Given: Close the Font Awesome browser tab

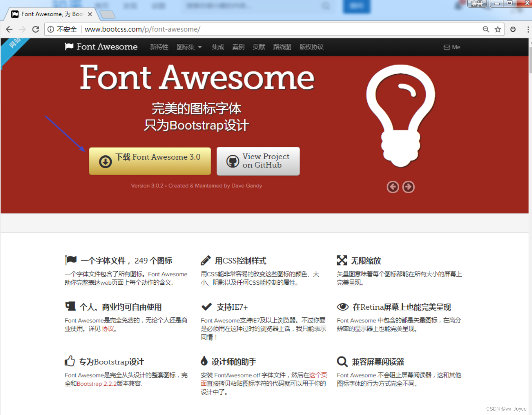Looking at the screenshot, I should (x=90, y=14).
